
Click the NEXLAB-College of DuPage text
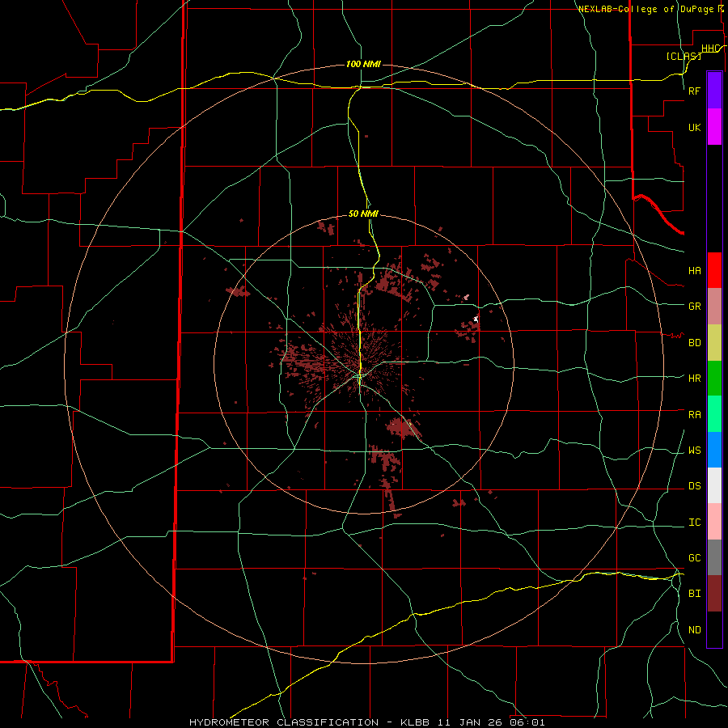coord(645,9)
